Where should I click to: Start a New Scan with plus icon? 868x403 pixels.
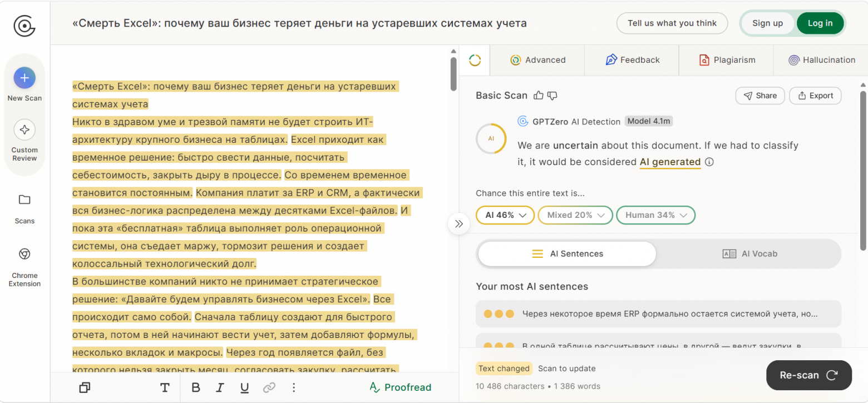pos(24,78)
